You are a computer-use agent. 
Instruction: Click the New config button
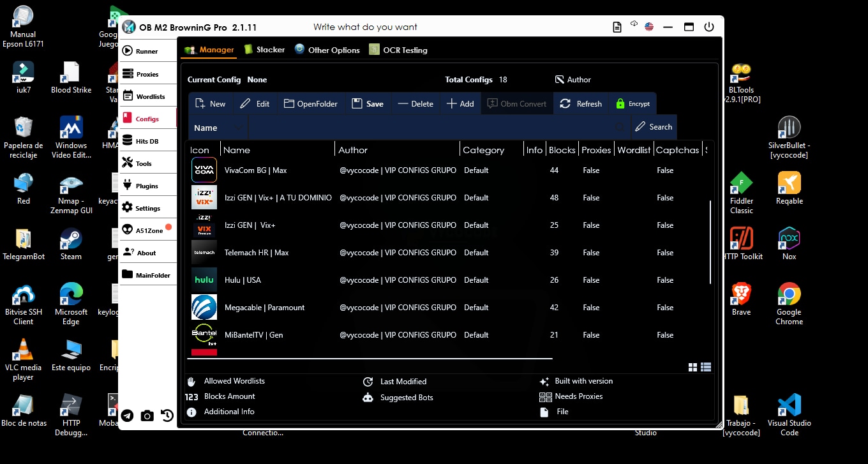pyautogui.click(x=211, y=103)
